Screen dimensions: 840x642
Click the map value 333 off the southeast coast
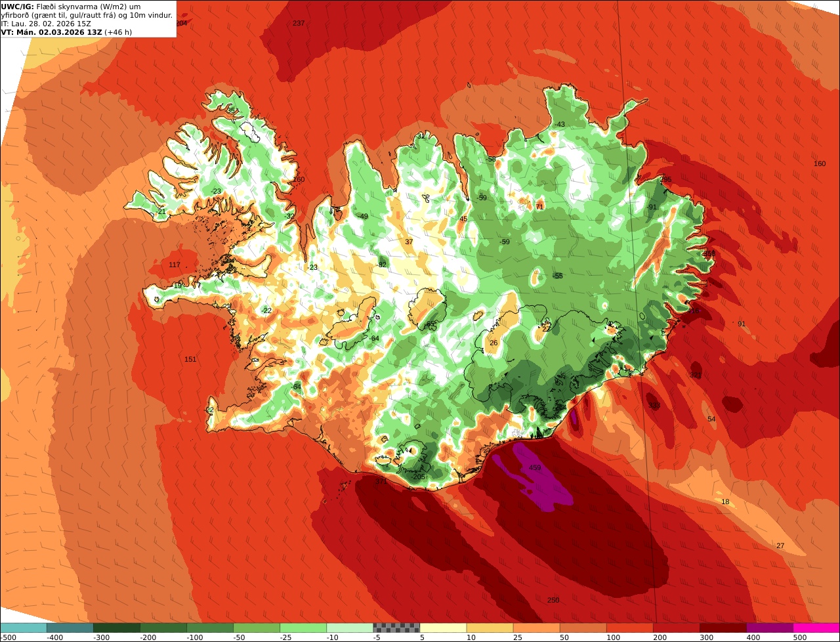[x=654, y=406]
